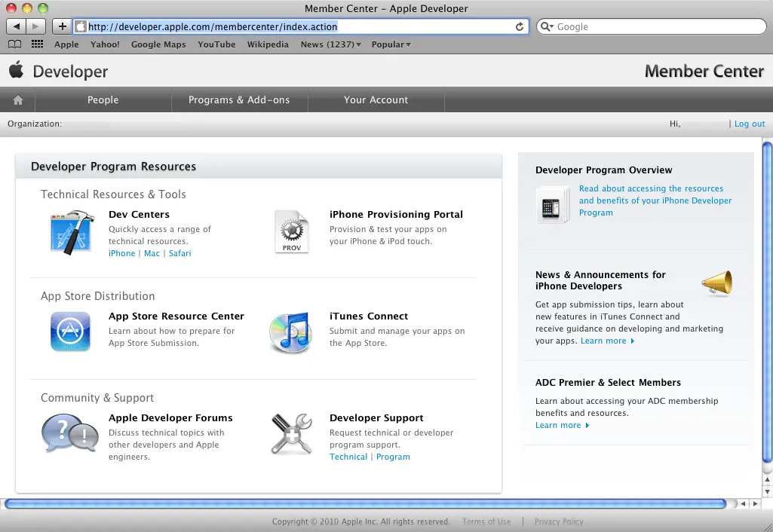Screen dimensions: 773x532
Task: Open the Programs & Add-ons tab
Action: (238, 100)
